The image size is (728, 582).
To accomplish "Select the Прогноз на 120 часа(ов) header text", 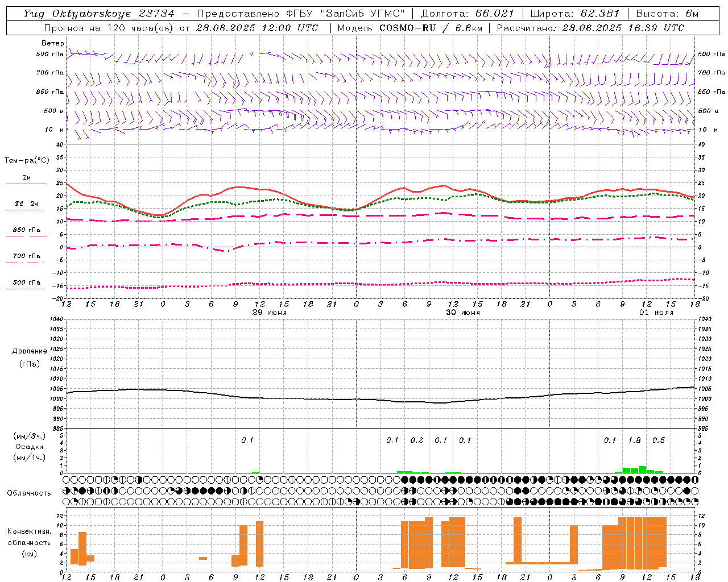I will coord(110,28).
